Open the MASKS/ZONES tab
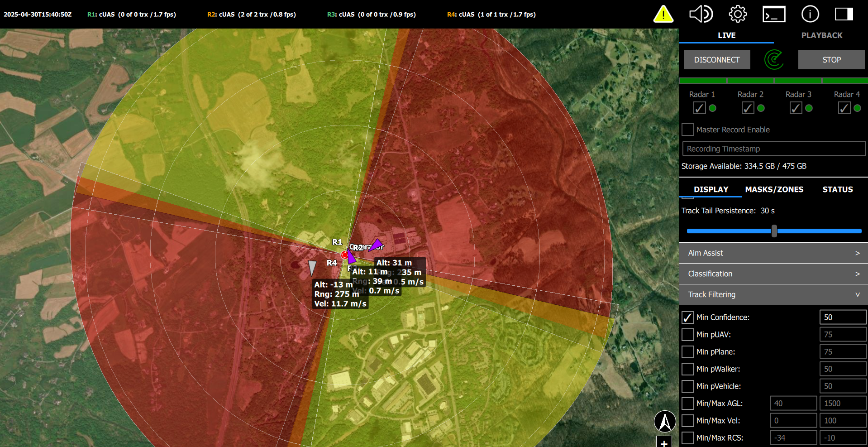868x447 pixels. (x=774, y=189)
